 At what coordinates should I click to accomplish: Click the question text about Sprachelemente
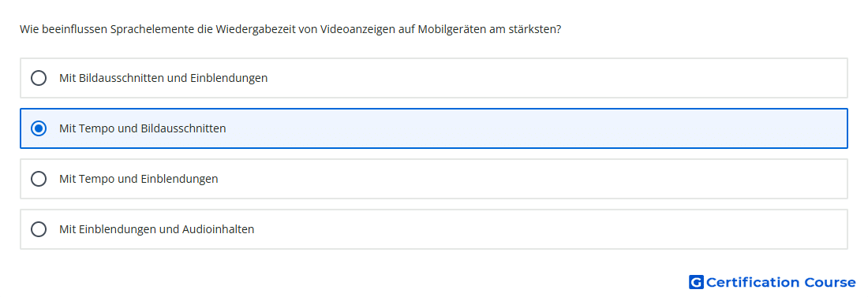tap(290, 29)
